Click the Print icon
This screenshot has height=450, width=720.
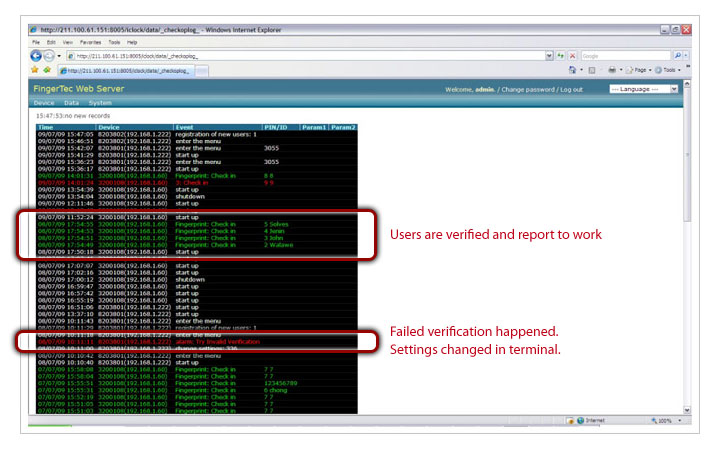point(612,70)
